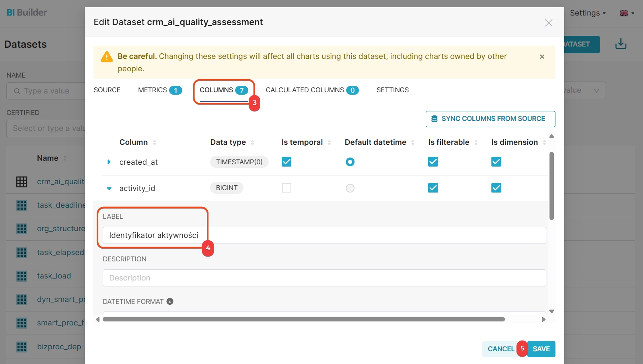Open the CALCULATED COLUMNS tab
643x364 pixels.
312,90
